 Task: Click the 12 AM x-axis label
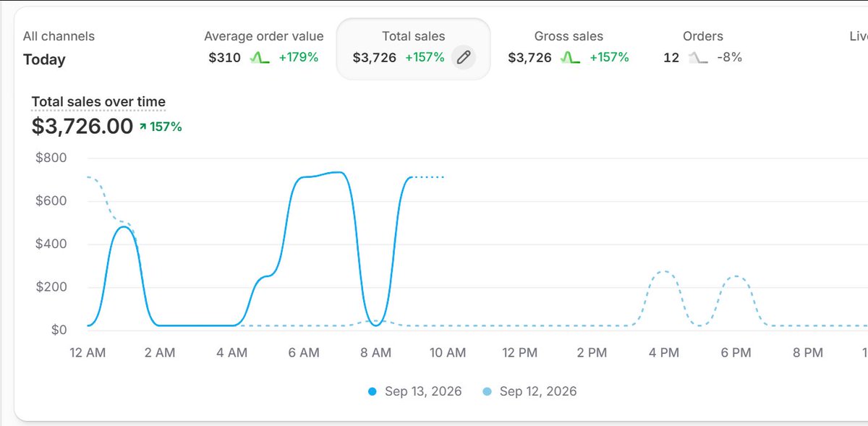point(87,353)
